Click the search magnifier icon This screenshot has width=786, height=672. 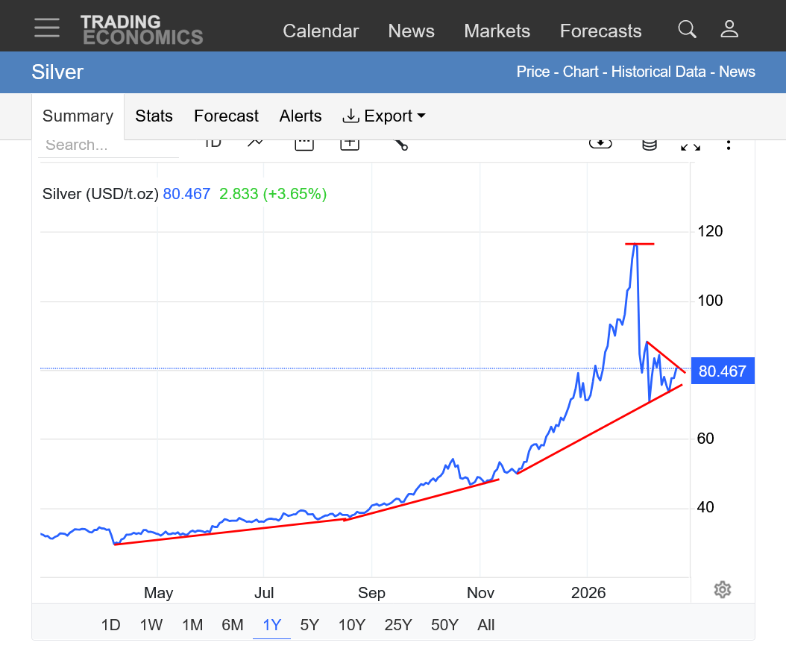pyautogui.click(x=687, y=30)
